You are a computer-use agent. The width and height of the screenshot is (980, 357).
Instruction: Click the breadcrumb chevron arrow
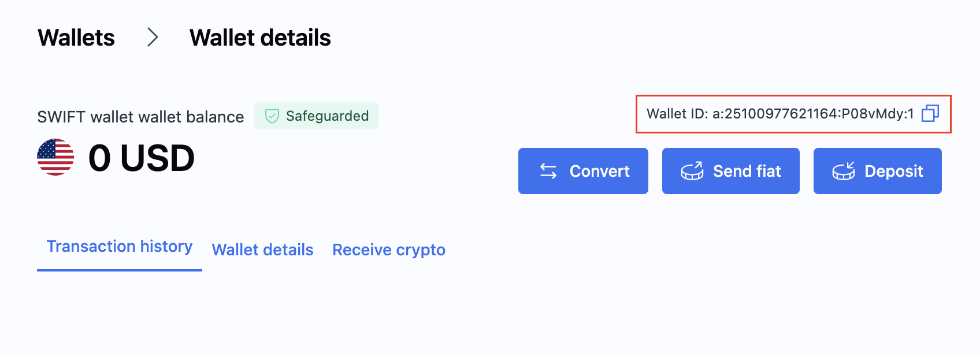point(153,38)
